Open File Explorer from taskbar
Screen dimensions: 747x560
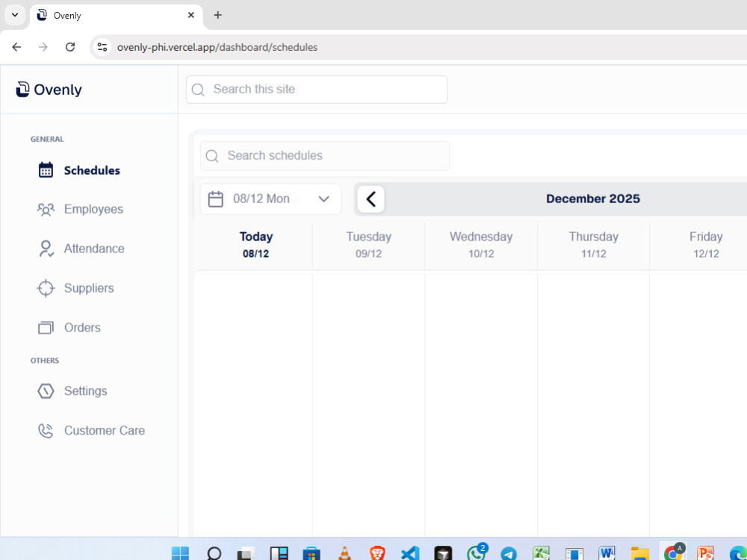pos(640,553)
